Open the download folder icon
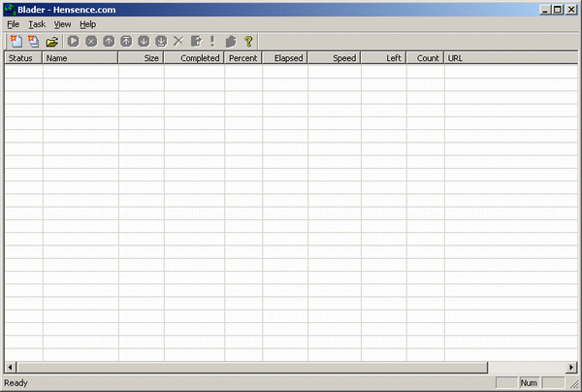This screenshot has height=392, width=582. click(x=52, y=41)
